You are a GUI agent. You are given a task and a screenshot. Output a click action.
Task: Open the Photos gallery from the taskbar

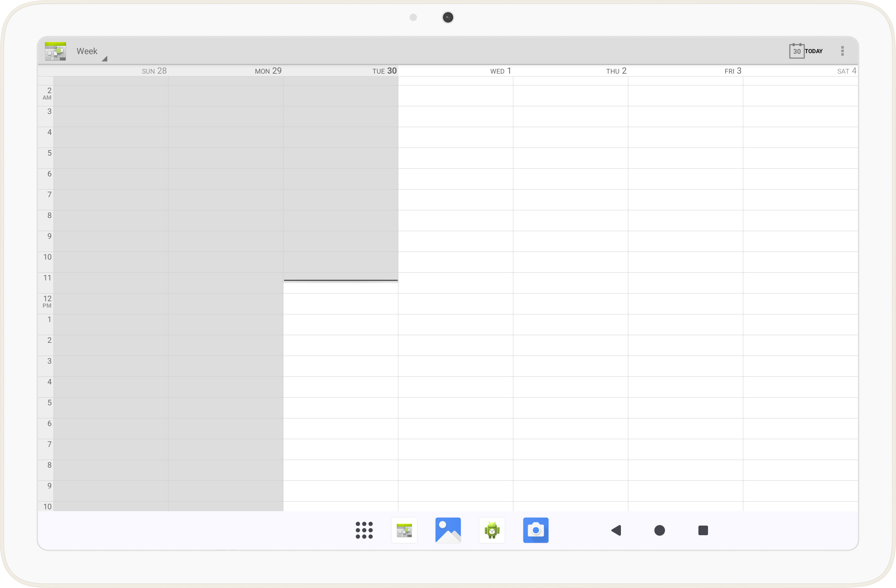tap(448, 530)
